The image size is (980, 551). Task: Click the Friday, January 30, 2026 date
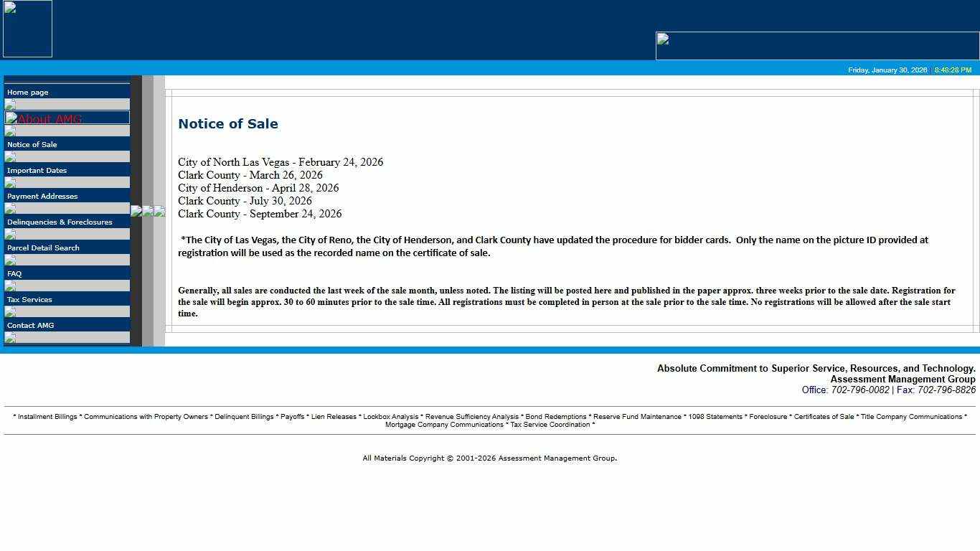click(887, 70)
